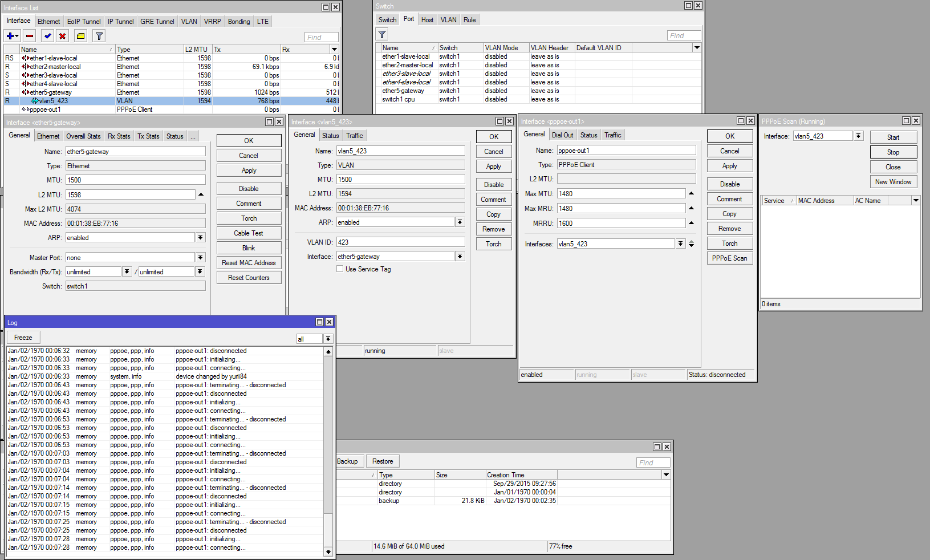Expand the Log topic filter dropdown
This screenshot has height=560, width=930.
[328, 339]
